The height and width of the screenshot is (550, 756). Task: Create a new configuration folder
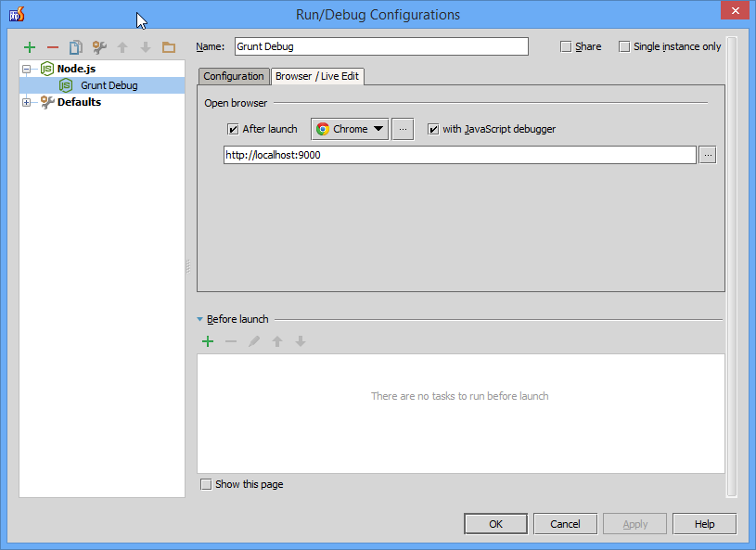169,47
